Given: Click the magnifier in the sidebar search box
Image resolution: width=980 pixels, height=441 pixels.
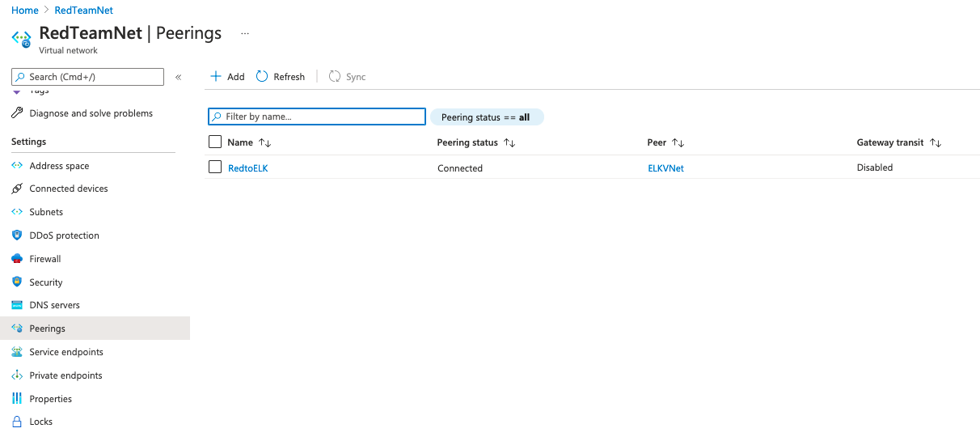Looking at the screenshot, I should [20, 77].
